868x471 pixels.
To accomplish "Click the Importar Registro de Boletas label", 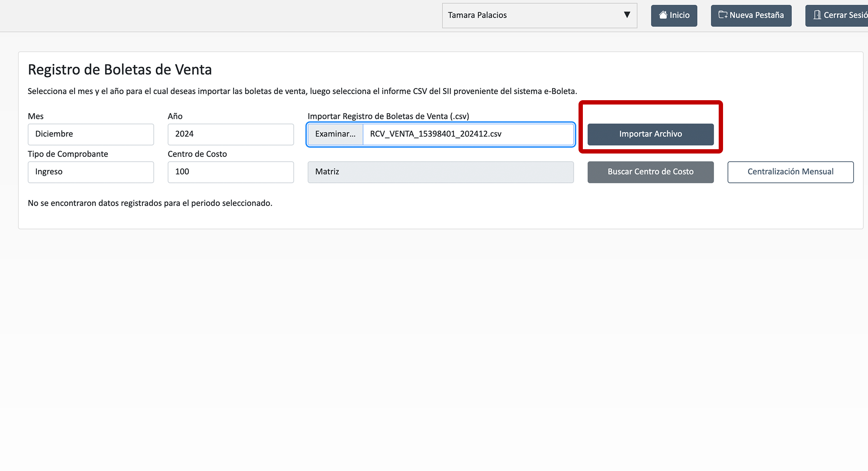I will [x=388, y=116].
